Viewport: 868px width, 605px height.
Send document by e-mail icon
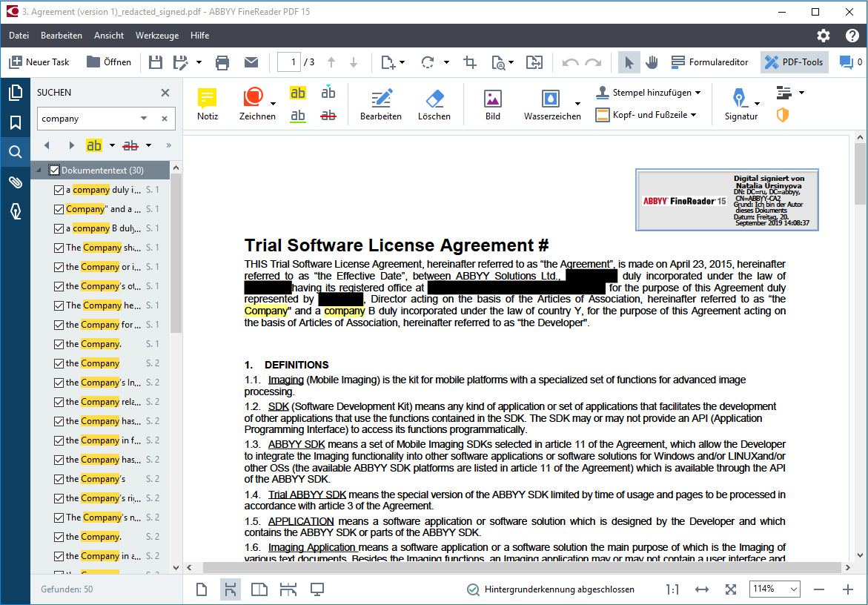coord(251,62)
